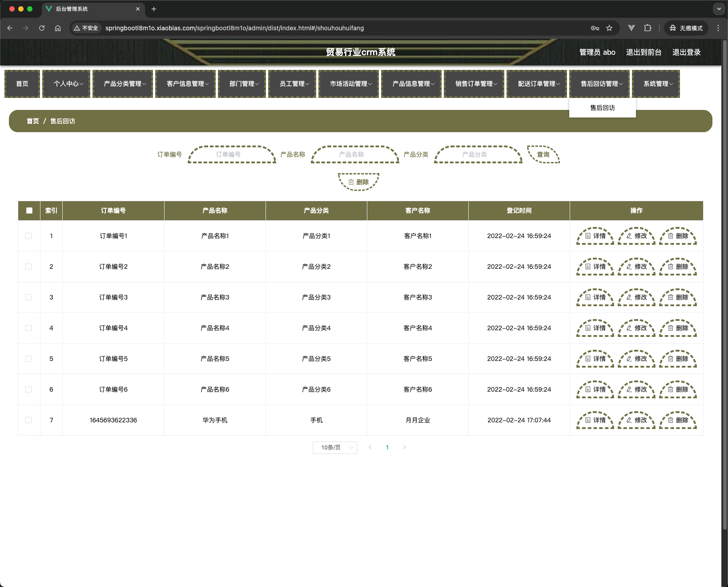Focus the 产品分类 search field
The height and width of the screenshot is (587, 728).
478,154
